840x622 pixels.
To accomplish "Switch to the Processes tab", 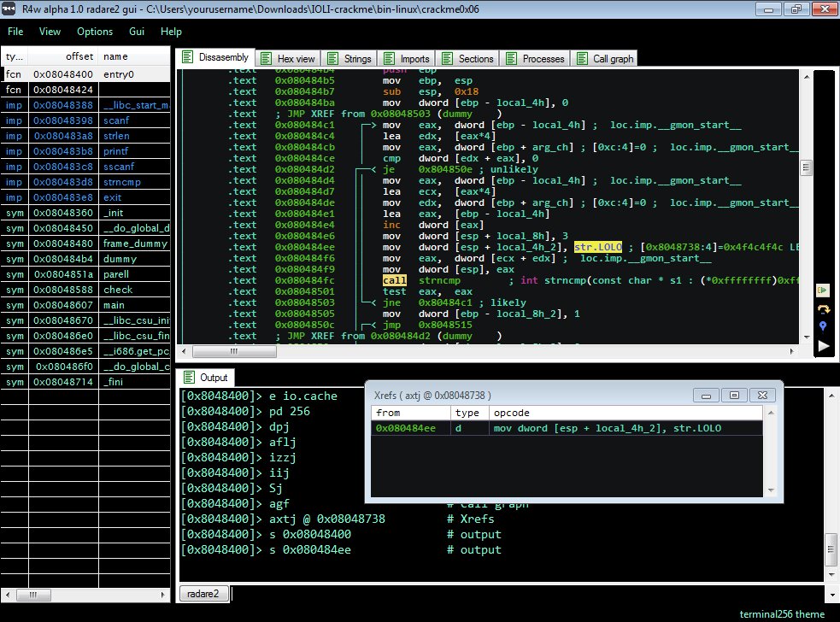I will pyautogui.click(x=537, y=58).
